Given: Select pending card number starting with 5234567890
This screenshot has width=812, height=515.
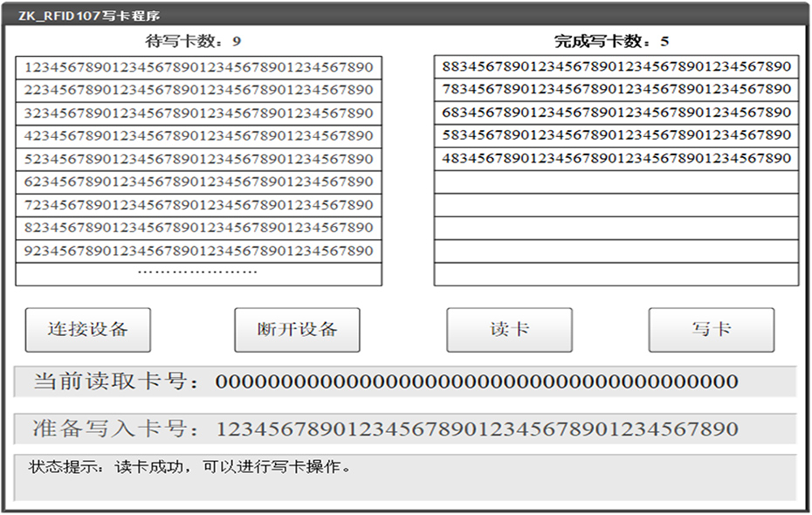Looking at the screenshot, I should pyautogui.click(x=199, y=158).
